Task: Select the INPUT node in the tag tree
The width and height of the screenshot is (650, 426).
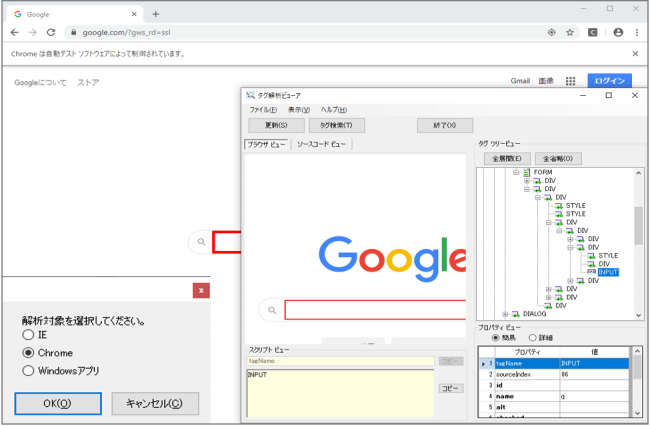Action: [608, 272]
